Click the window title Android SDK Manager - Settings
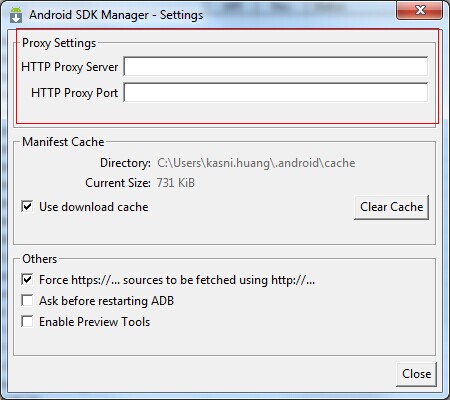 [116, 15]
